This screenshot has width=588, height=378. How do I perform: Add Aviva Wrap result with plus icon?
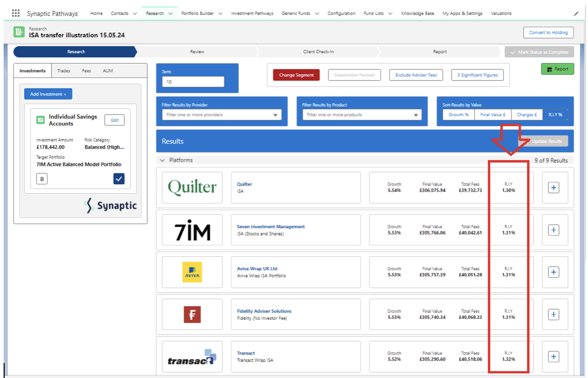(553, 272)
